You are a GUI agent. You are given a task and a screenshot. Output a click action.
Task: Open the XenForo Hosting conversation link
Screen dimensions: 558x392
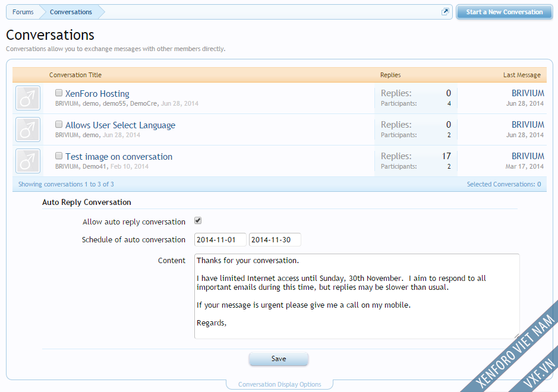(x=97, y=94)
